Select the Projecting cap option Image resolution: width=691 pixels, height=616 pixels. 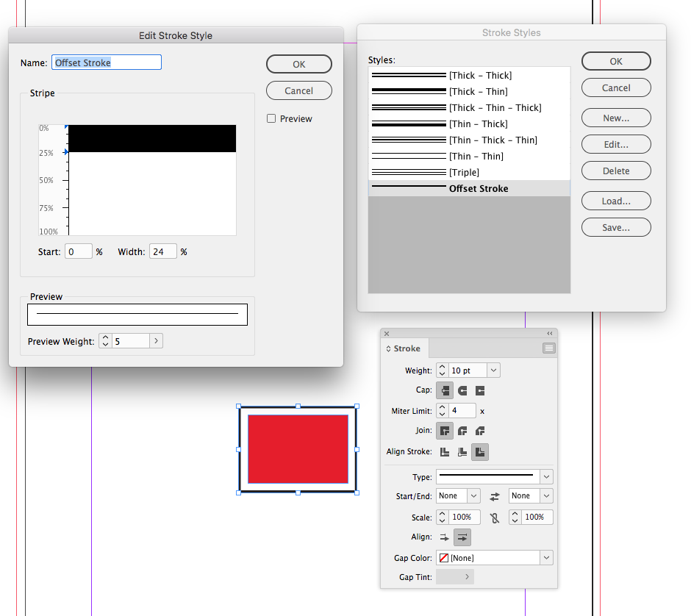click(x=479, y=390)
